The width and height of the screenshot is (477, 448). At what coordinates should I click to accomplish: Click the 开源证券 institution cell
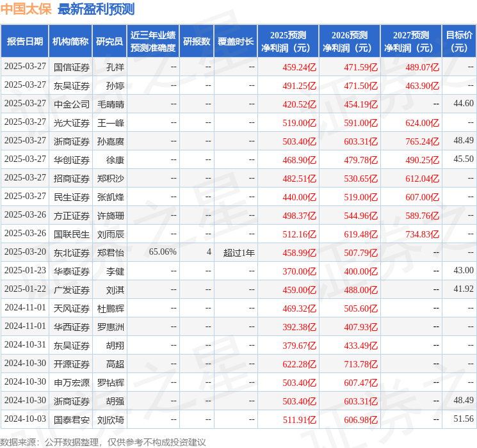[72, 364]
